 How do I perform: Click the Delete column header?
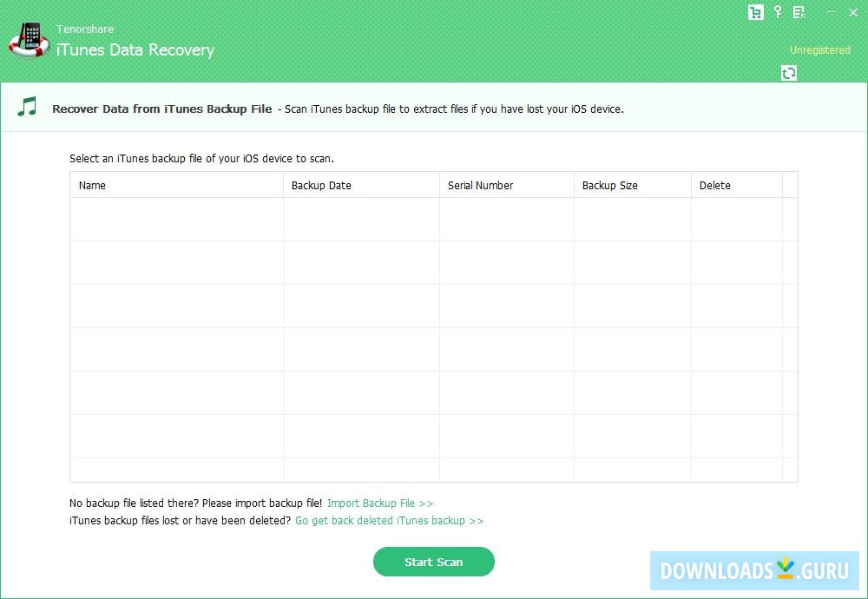737,185
